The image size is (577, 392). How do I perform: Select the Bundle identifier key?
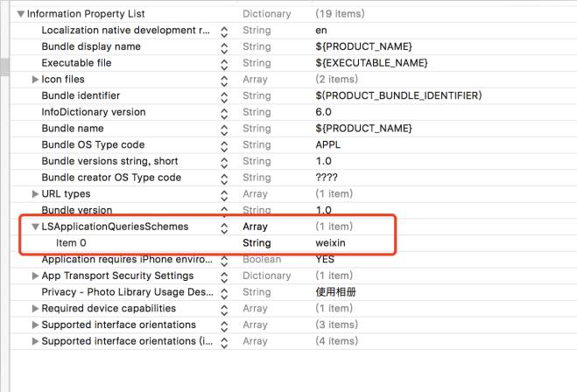(81, 95)
